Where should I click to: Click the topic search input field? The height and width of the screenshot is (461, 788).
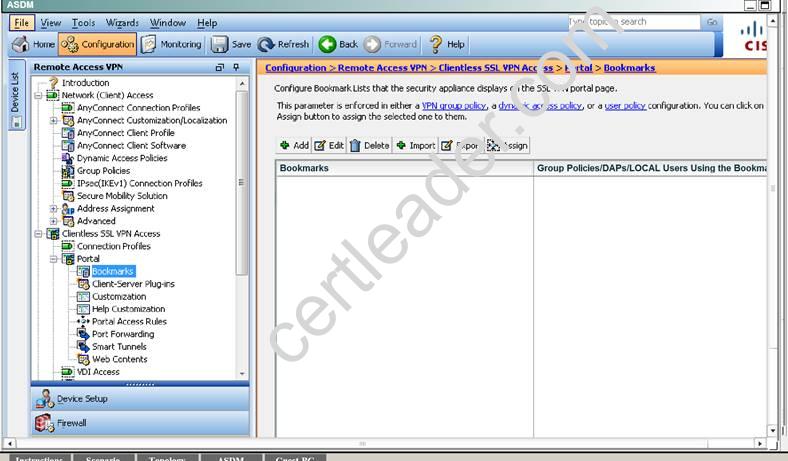click(x=634, y=22)
